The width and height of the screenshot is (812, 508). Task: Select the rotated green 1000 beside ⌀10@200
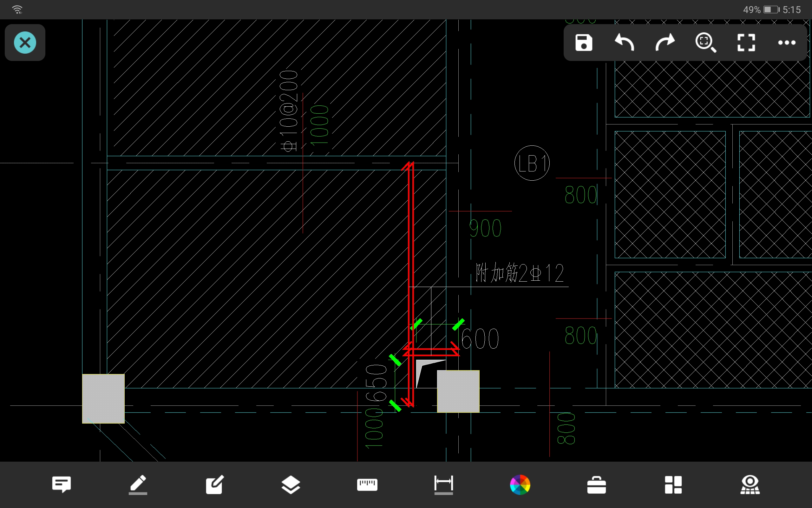click(319, 125)
